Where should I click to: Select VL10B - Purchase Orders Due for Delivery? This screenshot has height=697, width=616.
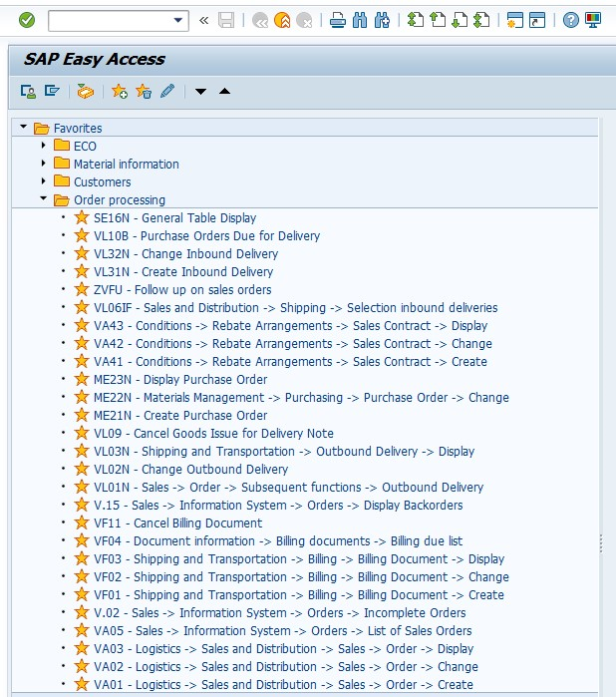[206, 236]
